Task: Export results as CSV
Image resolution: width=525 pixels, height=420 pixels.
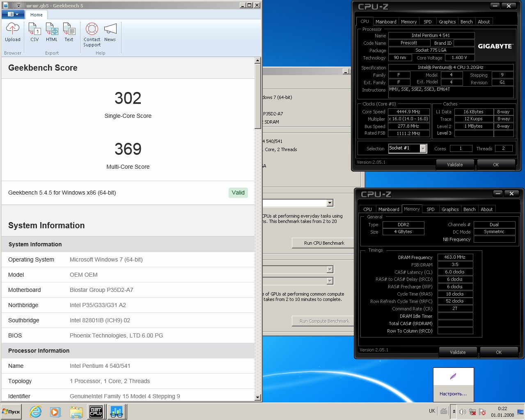Action: click(34, 32)
